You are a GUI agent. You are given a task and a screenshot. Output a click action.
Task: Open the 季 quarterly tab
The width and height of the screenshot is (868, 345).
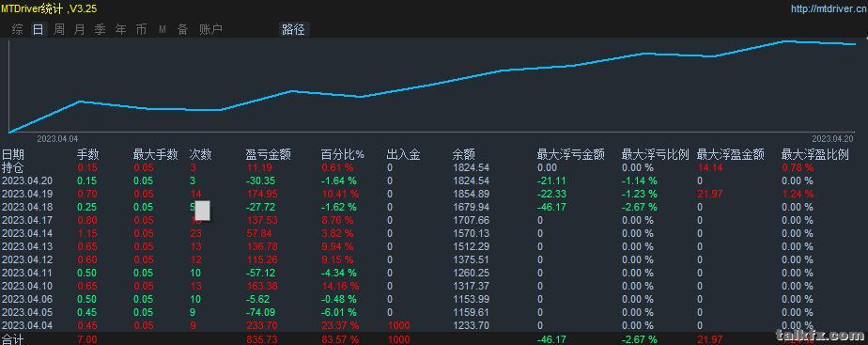pyautogui.click(x=100, y=29)
